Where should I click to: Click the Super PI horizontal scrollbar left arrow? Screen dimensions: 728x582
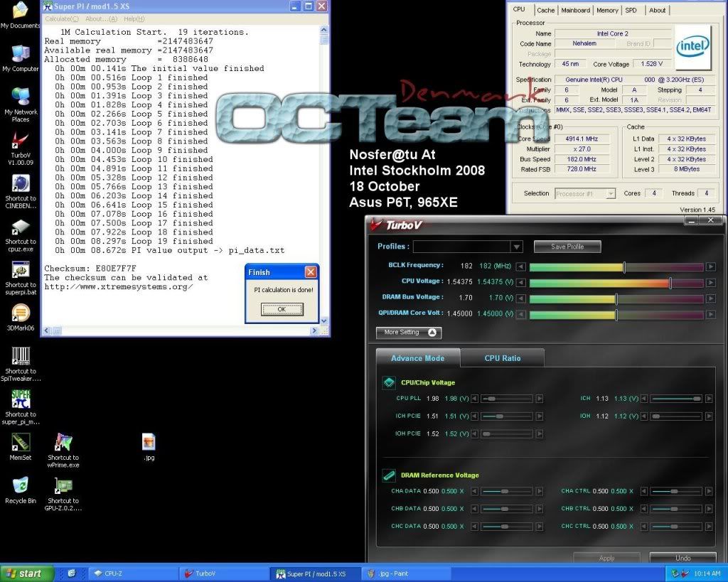coord(46,330)
